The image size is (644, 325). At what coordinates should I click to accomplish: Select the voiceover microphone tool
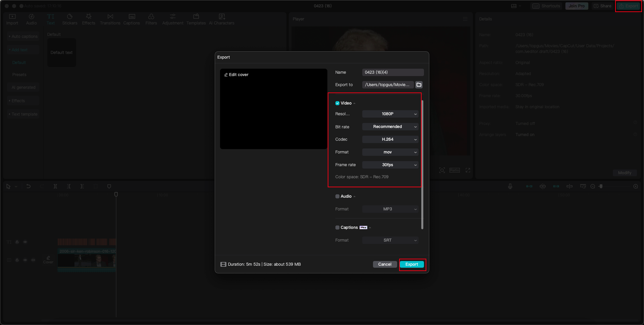click(x=510, y=186)
